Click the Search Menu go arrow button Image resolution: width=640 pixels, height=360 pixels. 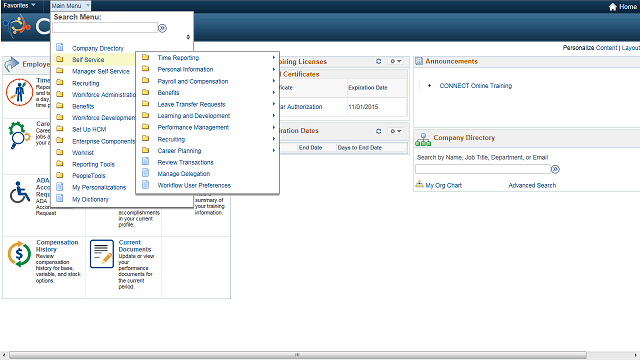162,28
